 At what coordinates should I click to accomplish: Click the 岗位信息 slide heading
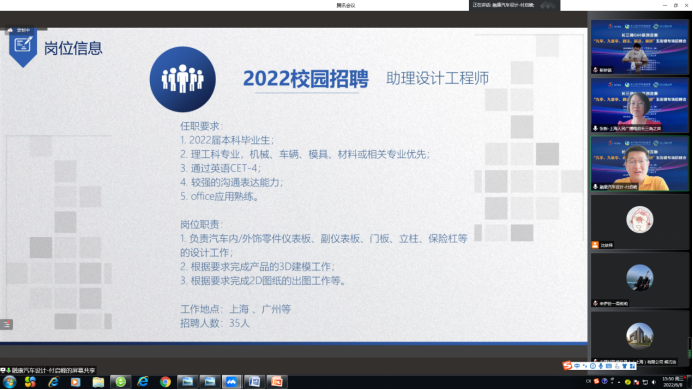(73, 48)
